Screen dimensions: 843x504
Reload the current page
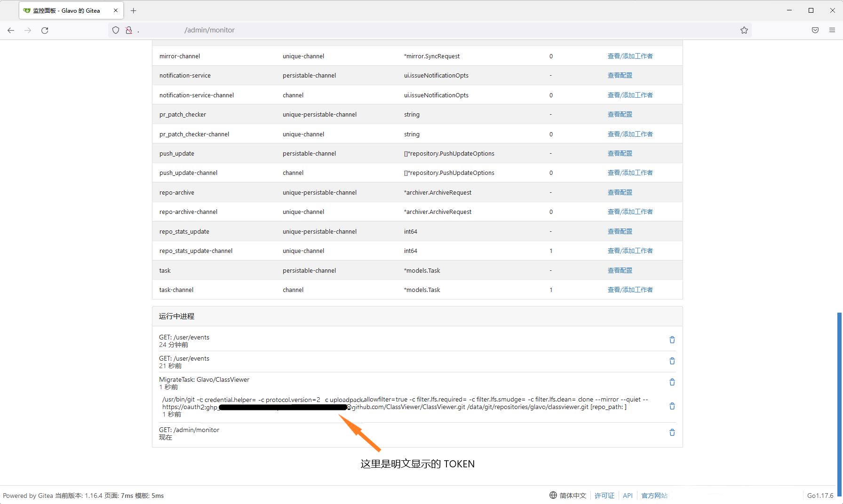(44, 30)
